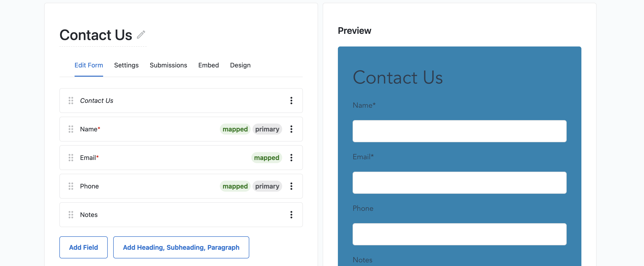Click Add Heading, Subheading, Paragraph button
Image resolution: width=644 pixels, height=266 pixels.
click(x=181, y=247)
